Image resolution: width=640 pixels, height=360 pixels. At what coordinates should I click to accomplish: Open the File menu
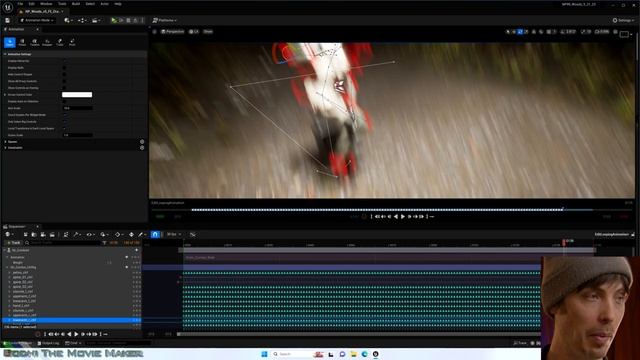click(x=20, y=4)
